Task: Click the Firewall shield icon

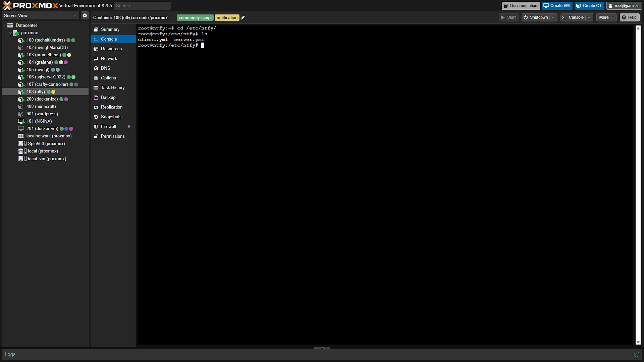Action: click(x=96, y=127)
